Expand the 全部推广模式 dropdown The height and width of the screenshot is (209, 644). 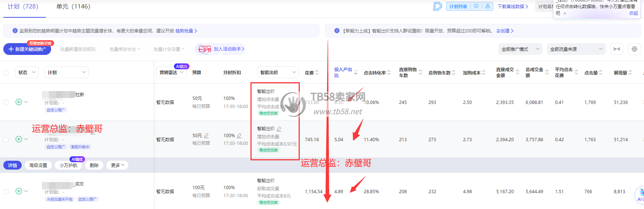(520, 49)
